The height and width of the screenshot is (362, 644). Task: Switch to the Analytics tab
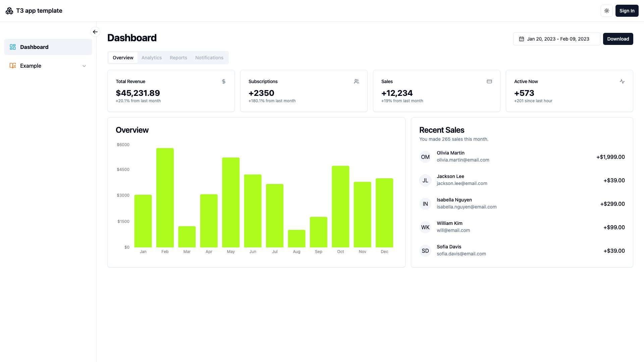coord(151,57)
